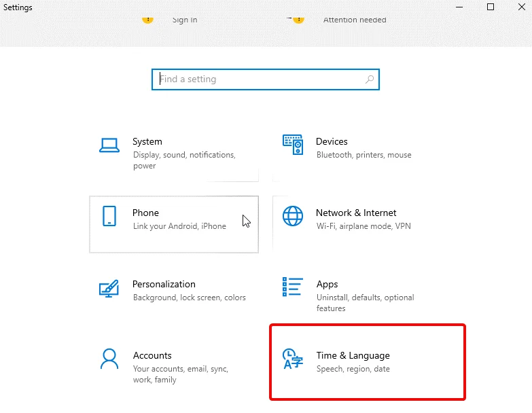Click warning icon beside Sign in

pos(147,19)
